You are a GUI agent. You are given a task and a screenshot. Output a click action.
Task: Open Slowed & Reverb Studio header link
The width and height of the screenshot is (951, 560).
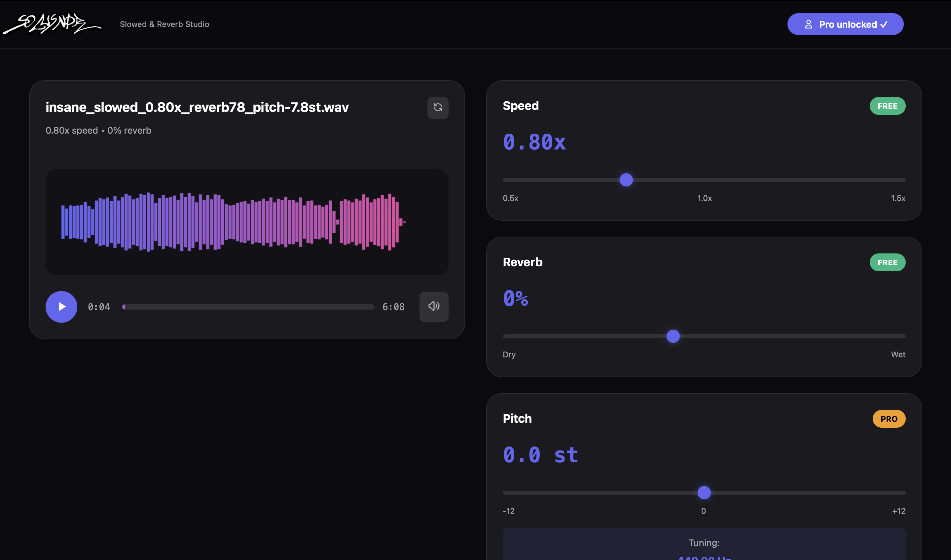(164, 24)
